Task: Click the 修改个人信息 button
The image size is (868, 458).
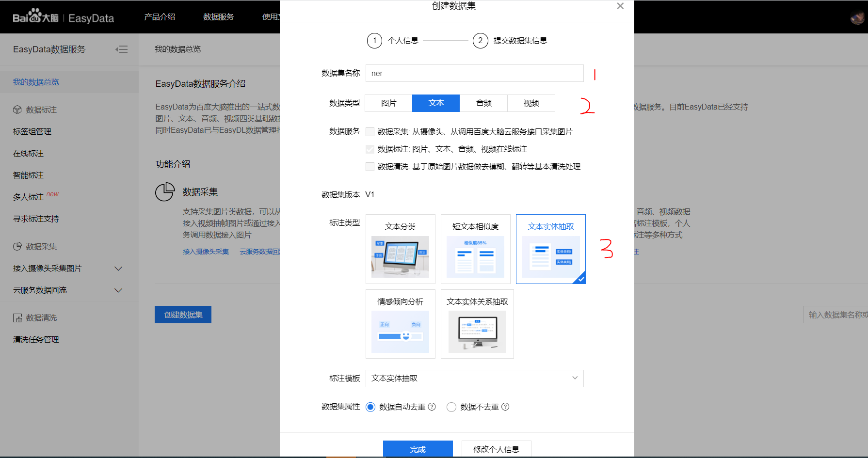Action: 497,449
